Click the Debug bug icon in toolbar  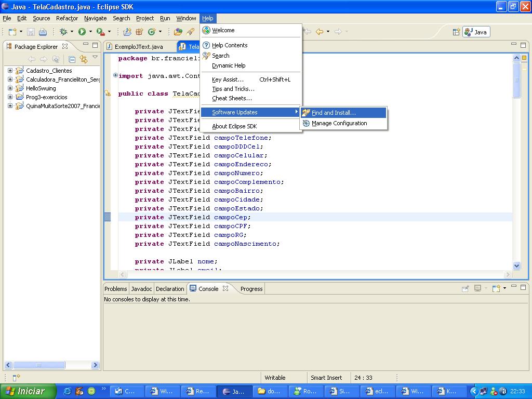click(x=63, y=32)
